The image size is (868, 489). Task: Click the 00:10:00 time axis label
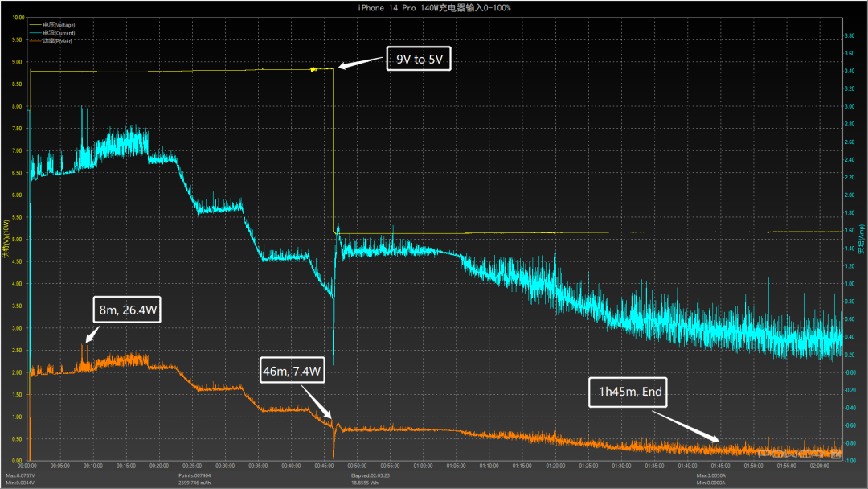pyautogui.click(x=93, y=466)
